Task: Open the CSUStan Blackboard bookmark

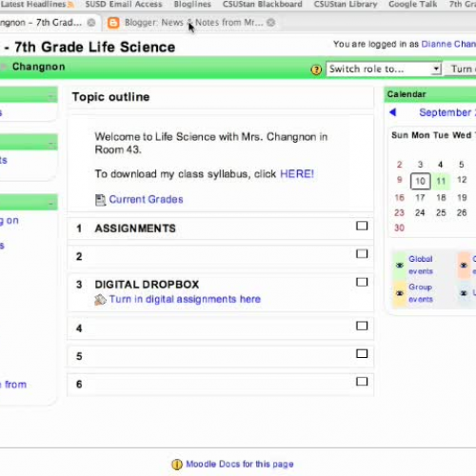Action: coord(263,4)
